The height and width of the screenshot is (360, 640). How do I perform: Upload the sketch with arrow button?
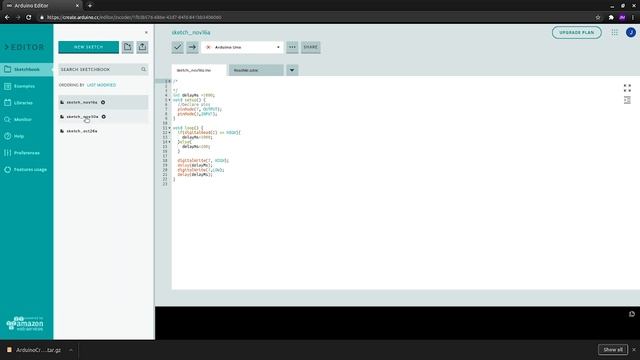click(x=192, y=47)
